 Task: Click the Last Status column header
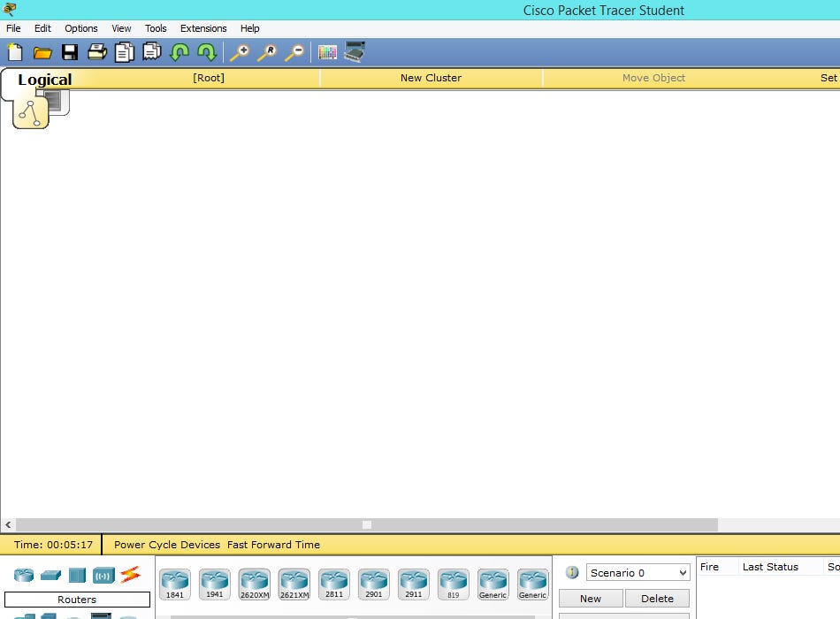(770, 567)
